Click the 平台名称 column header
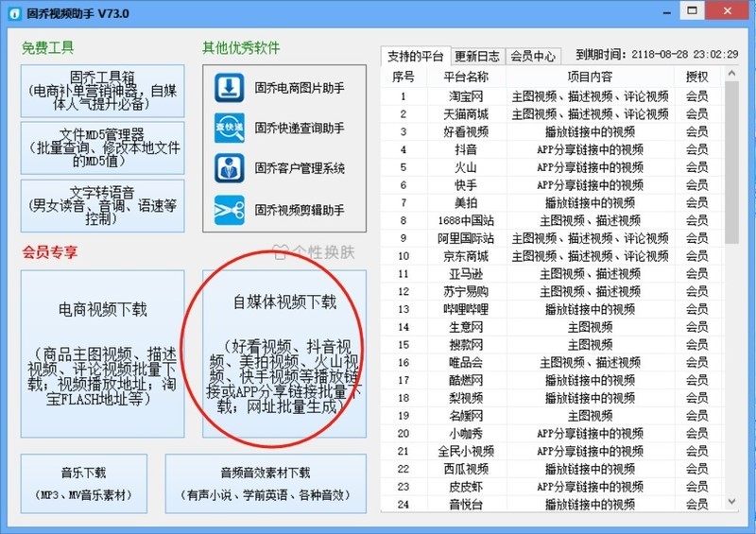 pyautogui.click(x=466, y=78)
